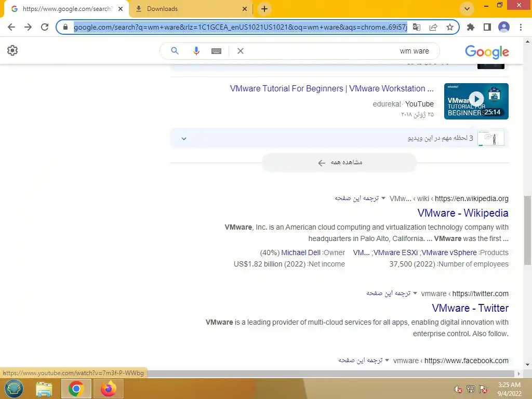The image size is (532, 399).
Task: Go back with the browser back arrow
Action: click(x=11, y=27)
